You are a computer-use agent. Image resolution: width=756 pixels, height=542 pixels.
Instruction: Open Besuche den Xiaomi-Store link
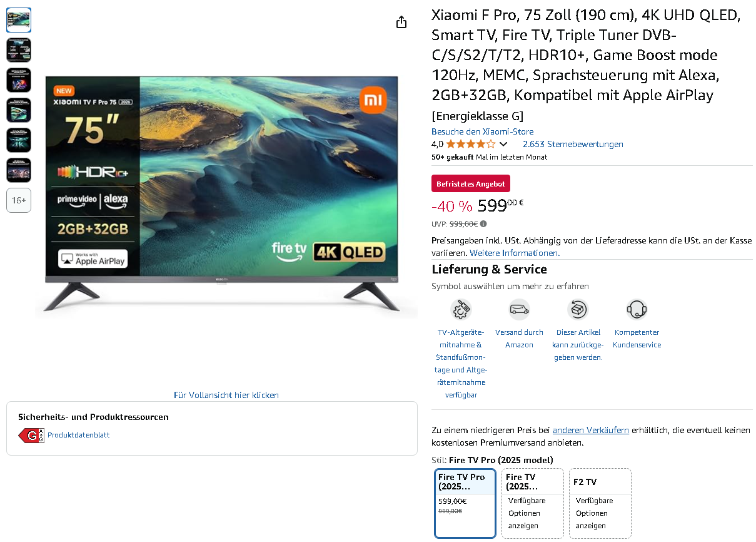[482, 131]
